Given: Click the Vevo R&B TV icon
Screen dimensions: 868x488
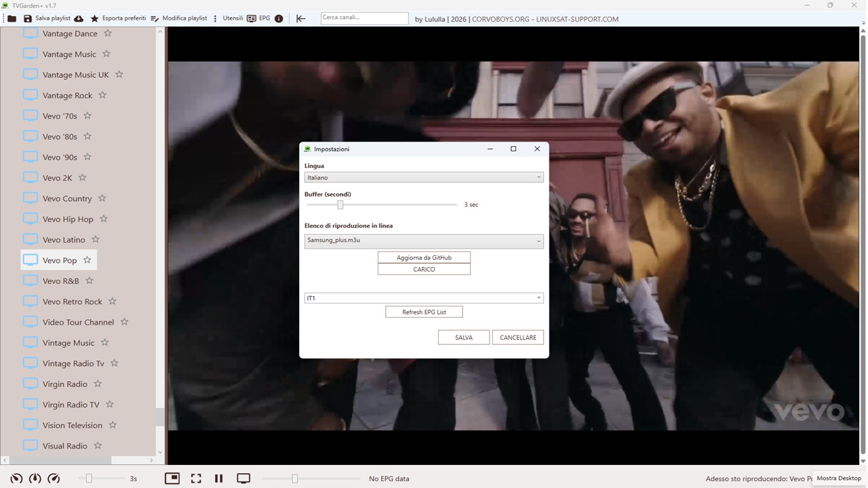Looking at the screenshot, I should pyautogui.click(x=31, y=281).
